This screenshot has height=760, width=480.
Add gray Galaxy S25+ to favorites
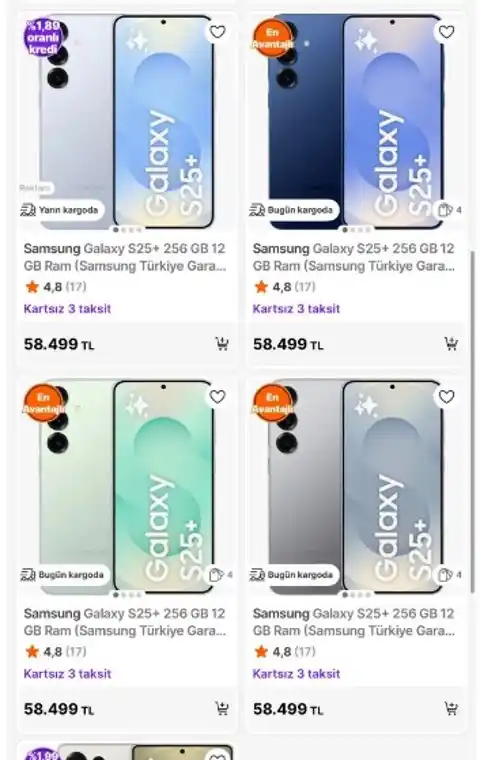pos(446,397)
